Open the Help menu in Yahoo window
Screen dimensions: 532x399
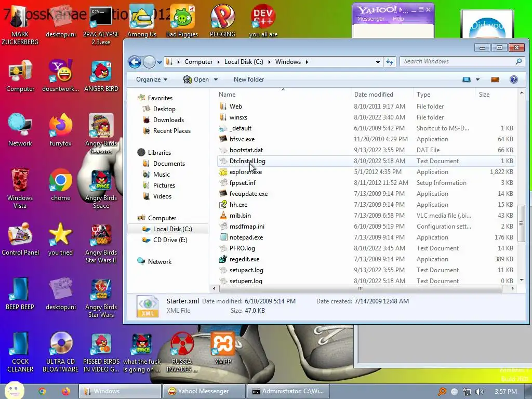[398, 19]
